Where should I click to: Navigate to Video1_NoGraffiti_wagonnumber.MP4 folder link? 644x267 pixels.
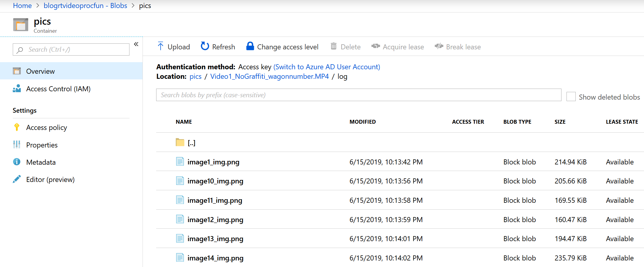click(x=269, y=76)
